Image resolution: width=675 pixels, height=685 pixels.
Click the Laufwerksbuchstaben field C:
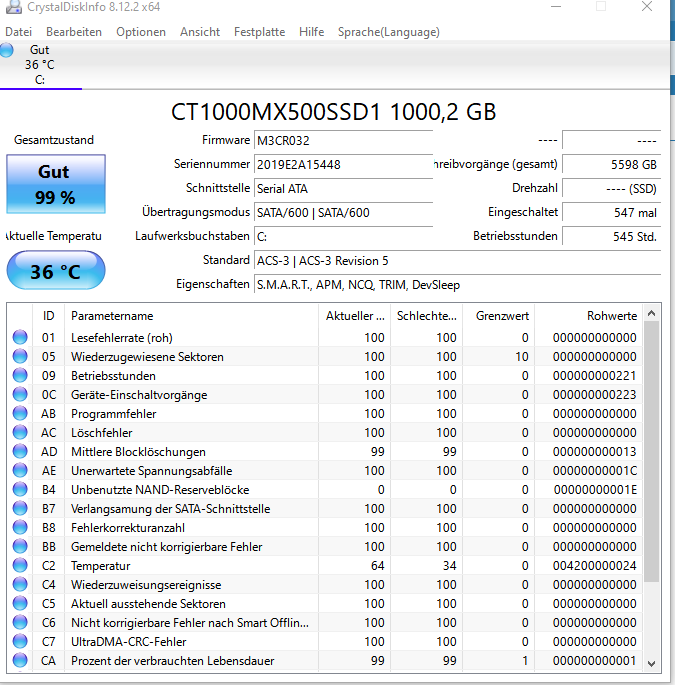(x=343, y=237)
